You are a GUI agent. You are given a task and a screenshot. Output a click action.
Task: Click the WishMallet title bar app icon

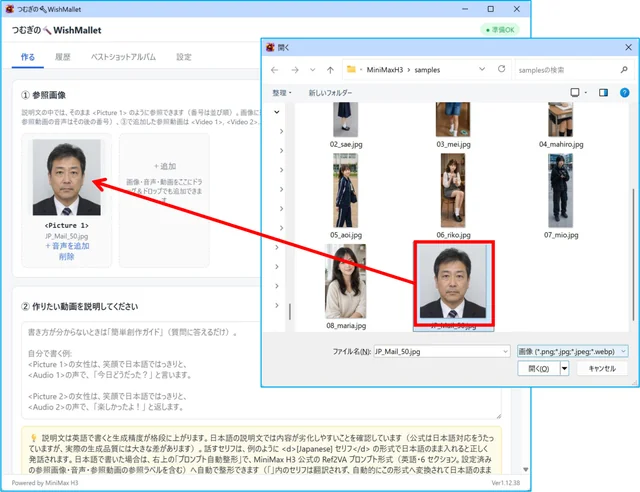pos(10,9)
